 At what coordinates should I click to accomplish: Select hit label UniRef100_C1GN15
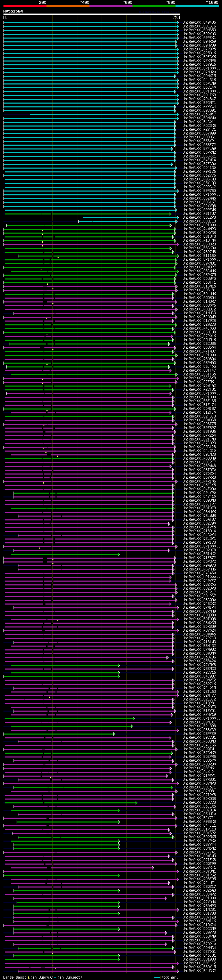coord(199,286)
